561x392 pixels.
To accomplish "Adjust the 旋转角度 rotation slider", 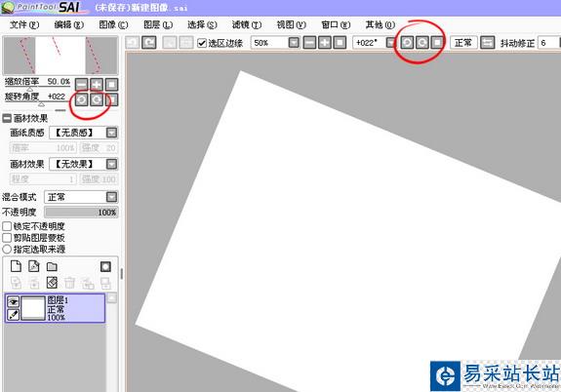I will (x=42, y=104).
